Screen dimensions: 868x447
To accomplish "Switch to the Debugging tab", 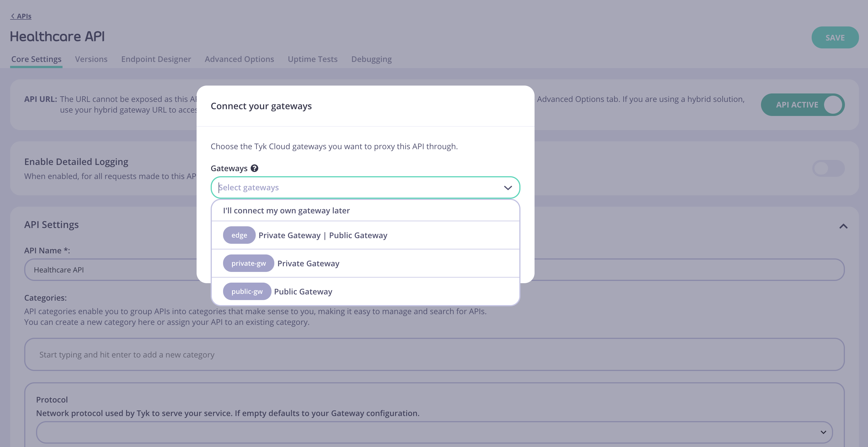I will pos(371,59).
